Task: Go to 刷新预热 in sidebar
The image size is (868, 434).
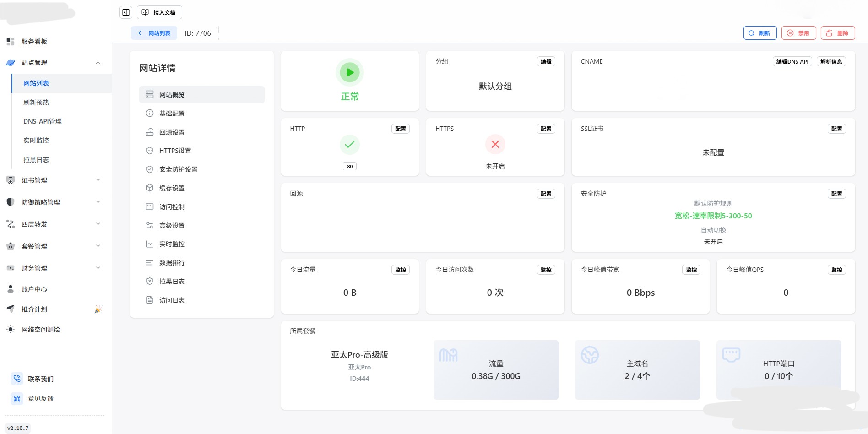Action: (x=36, y=103)
